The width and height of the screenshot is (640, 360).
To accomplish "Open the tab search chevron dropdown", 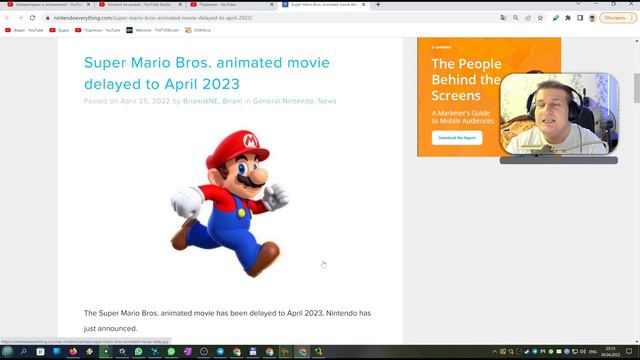I will [x=578, y=4].
